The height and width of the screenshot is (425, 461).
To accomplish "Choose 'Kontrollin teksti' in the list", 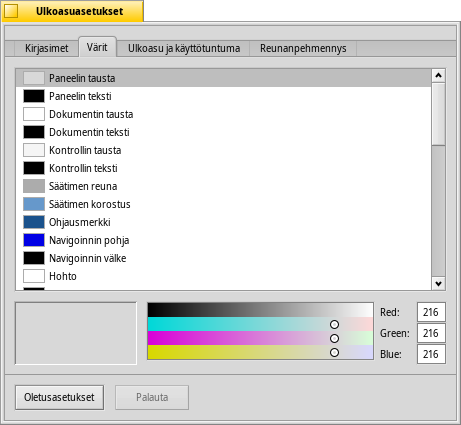I will click(223, 168).
